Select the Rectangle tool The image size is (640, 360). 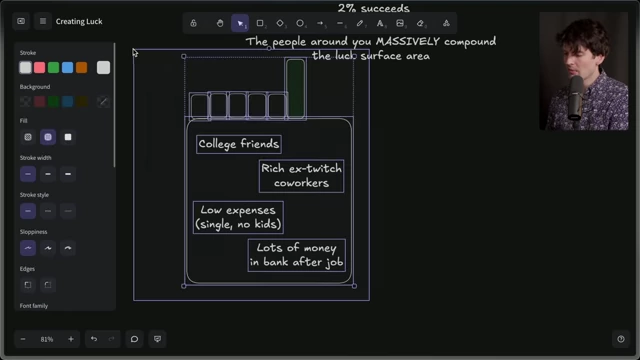pos(260,23)
